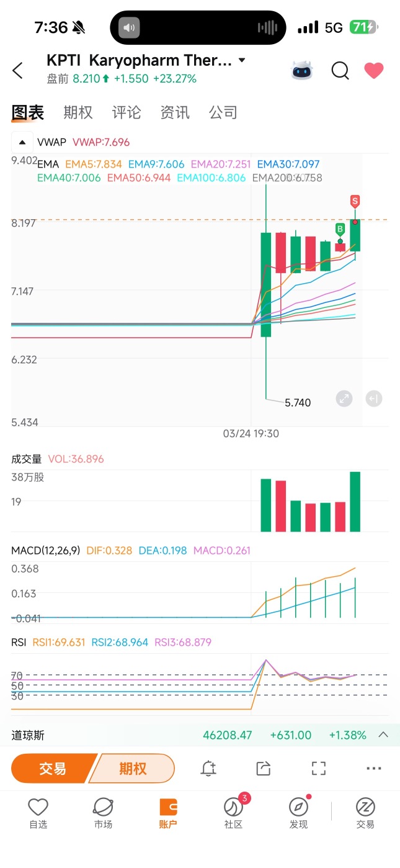Tap the EMA9:7.606 indicator label
Screen dimensions: 400x868
click(x=156, y=164)
